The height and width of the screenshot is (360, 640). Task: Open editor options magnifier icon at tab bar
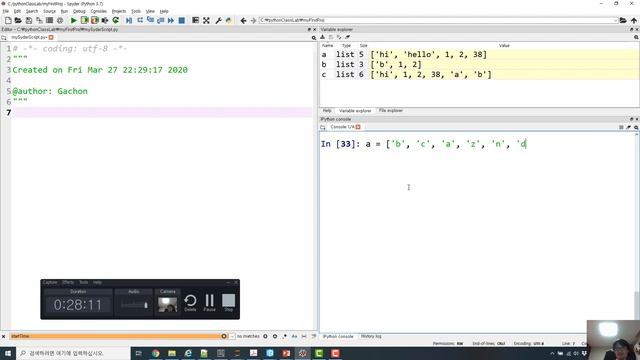[313, 38]
